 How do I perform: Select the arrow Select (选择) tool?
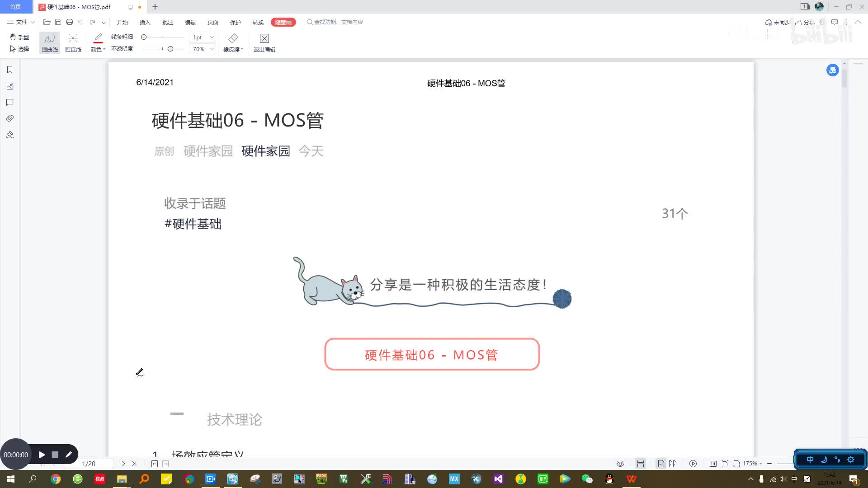pyautogui.click(x=19, y=49)
